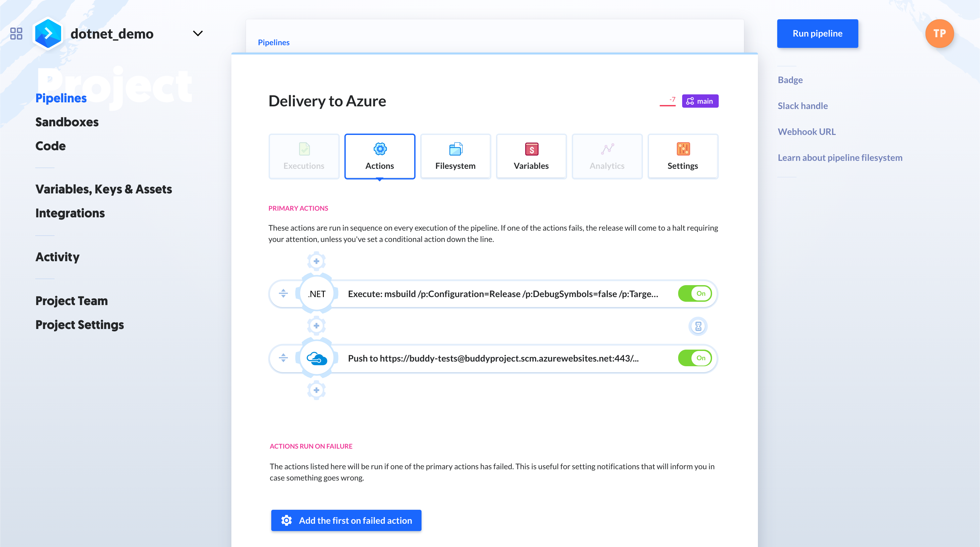Image resolution: width=980 pixels, height=547 pixels.
Task: Click the main branch badge
Action: pyautogui.click(x=700, y=101)
